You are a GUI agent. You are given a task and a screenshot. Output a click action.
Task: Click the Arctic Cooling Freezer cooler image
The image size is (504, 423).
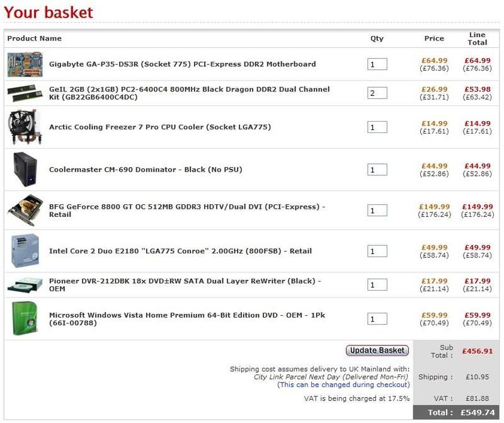pos(25,127)
